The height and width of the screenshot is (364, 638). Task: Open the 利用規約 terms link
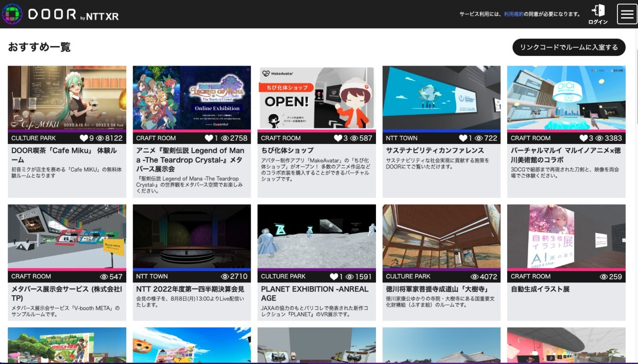(514, 14)
